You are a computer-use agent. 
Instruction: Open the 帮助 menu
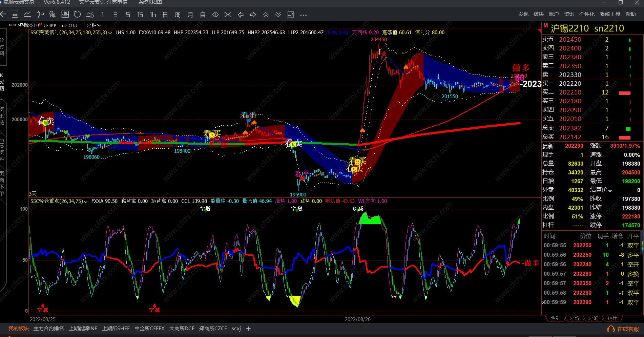(630, 14)
